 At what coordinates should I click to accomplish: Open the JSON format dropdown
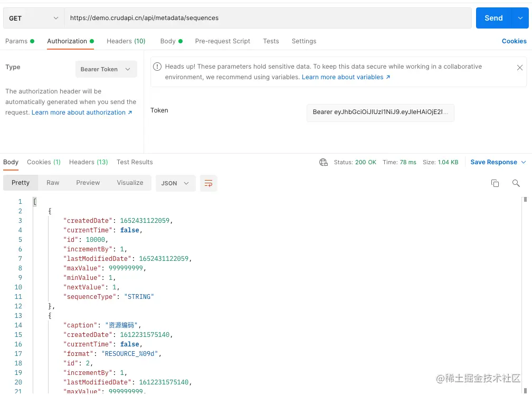(x=175, y=183)
